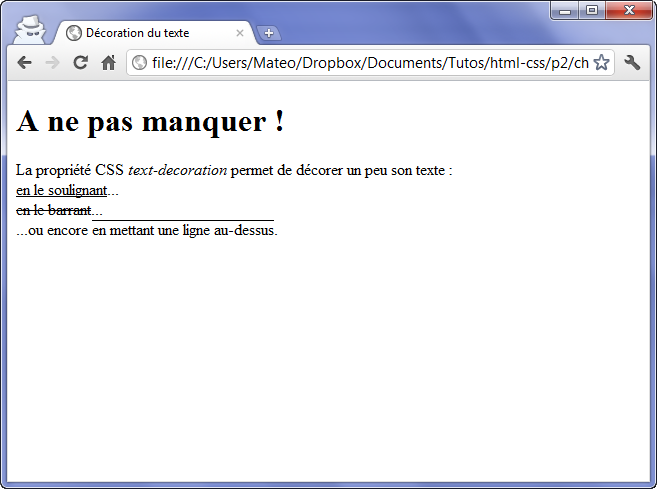This screenshot has height=489, width=657.
Task: Go to the Home page icon
Action: click(x=109, y=63)
